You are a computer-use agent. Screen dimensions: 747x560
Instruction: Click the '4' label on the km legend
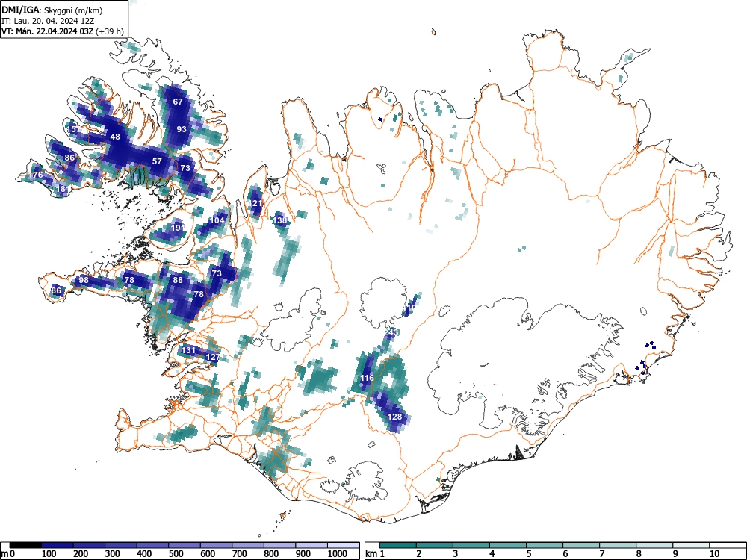[492, 554]
